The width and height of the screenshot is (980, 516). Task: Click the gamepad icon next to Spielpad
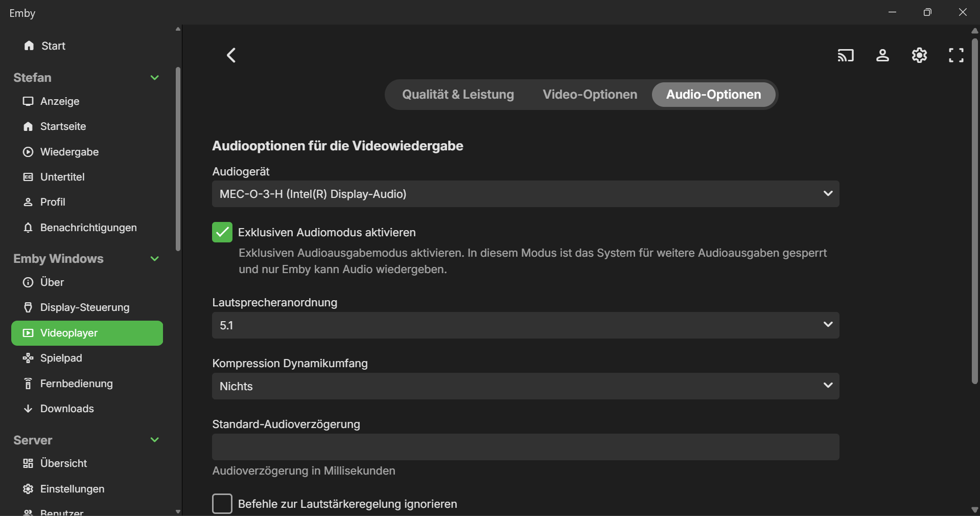click(28, 358)
